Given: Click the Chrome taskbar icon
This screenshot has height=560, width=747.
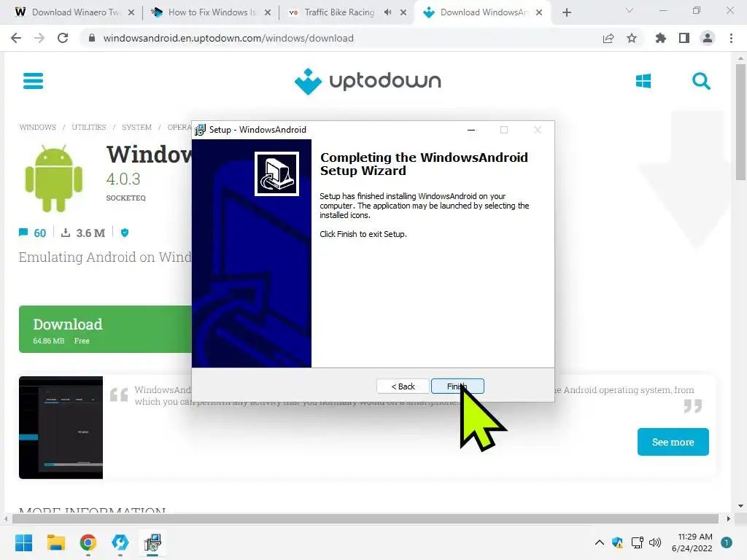Looking at the screenshot, I should 88,542.
